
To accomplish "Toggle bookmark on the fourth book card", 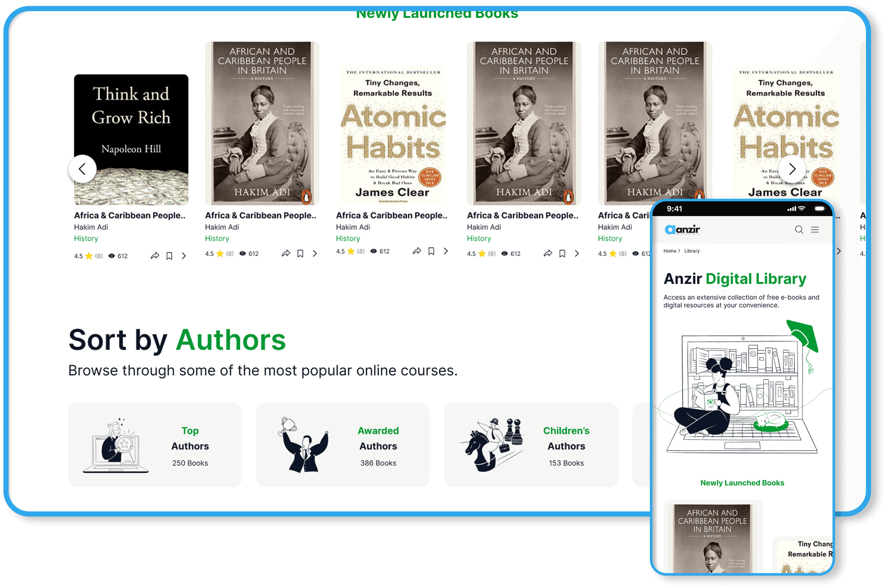I will tap(562, 254).
